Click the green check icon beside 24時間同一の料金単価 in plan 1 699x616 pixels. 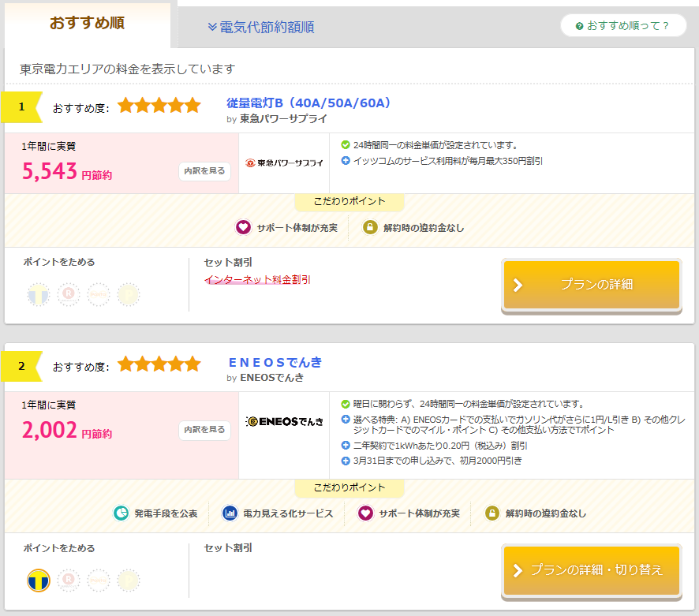(x=346, y=145)
